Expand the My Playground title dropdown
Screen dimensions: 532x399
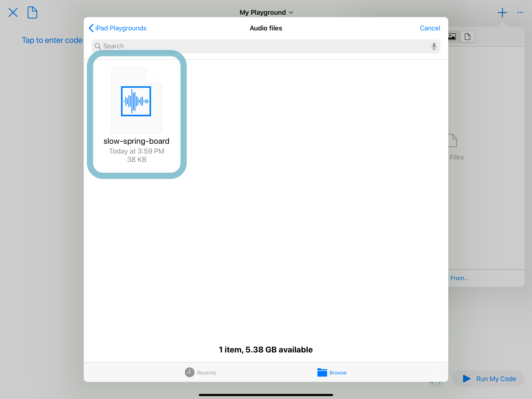click(266, 12)
